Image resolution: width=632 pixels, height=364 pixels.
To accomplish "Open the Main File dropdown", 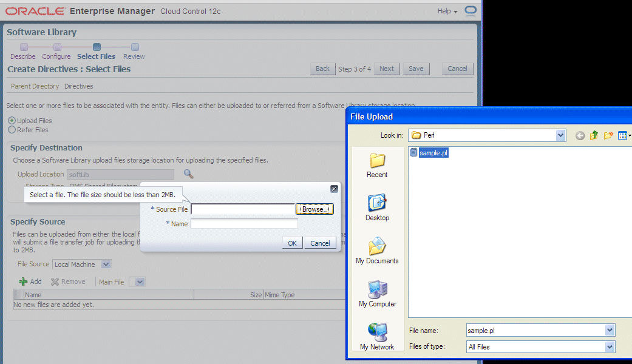I will [137, 282].
